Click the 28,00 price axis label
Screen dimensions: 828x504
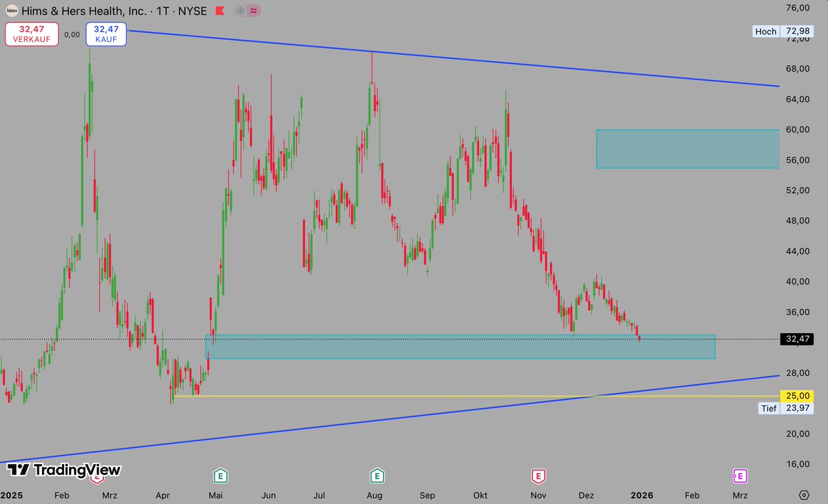pos(797,372)
